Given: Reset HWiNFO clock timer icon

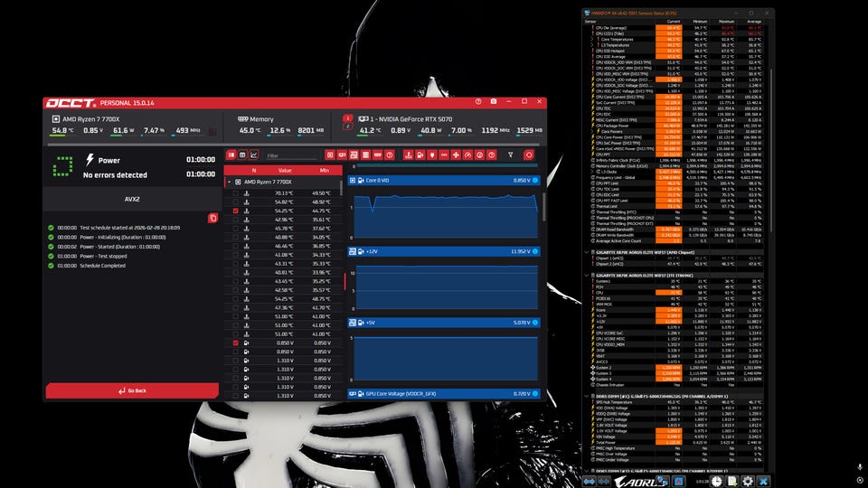Looking at the screenshot, I should (716, 482).
